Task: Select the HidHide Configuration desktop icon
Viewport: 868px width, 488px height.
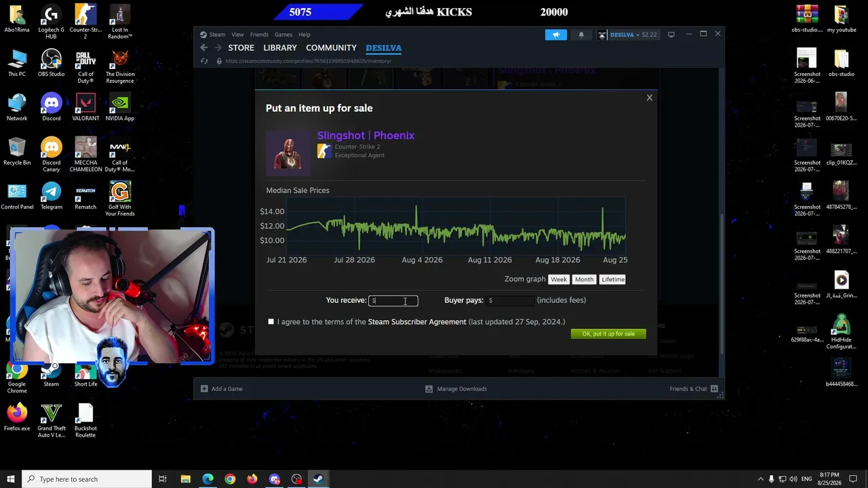Action: tap(841, 332)
